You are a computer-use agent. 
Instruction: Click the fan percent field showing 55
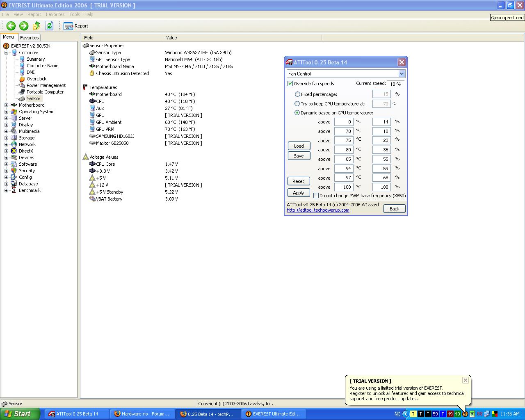[381, 159]
